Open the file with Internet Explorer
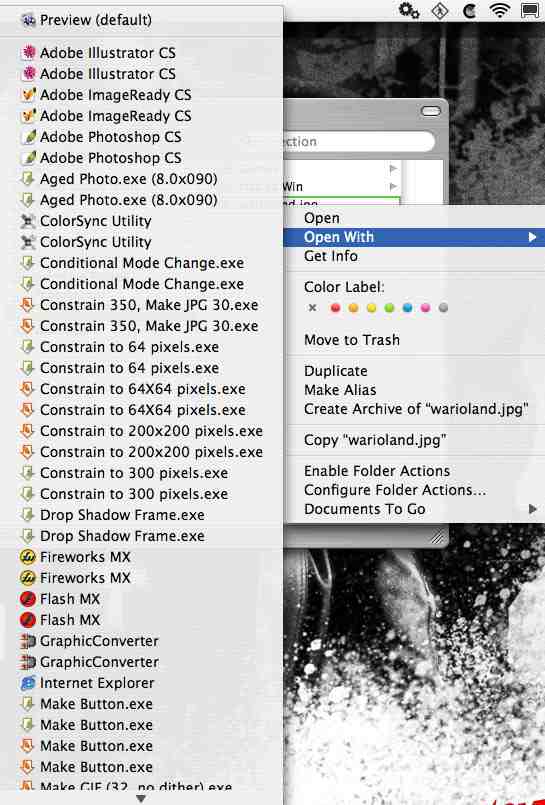 141,683
